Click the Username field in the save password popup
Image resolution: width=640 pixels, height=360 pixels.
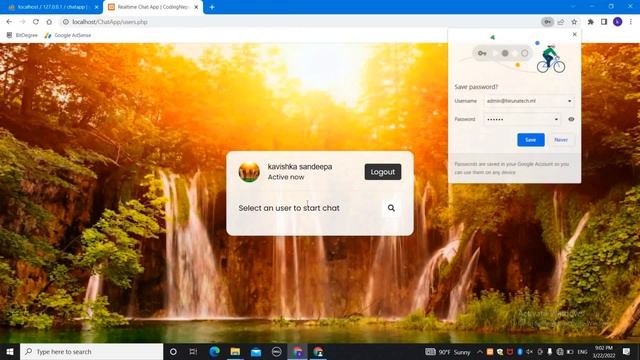click(x=529, y=101)
